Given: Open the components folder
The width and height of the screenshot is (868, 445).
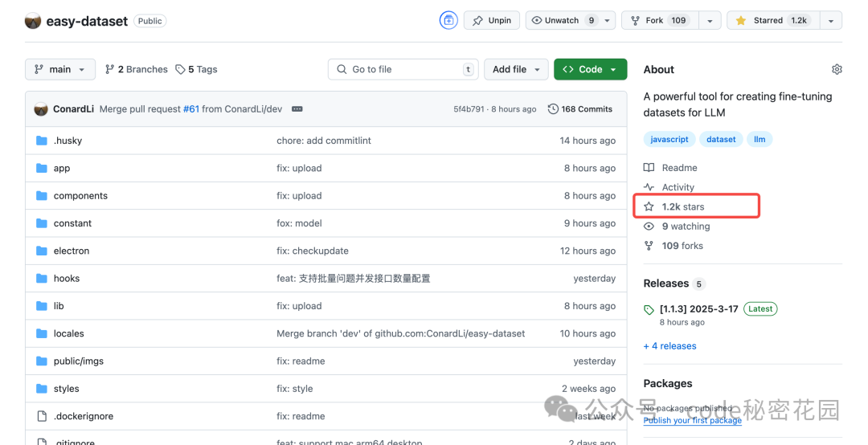Looking at the screenshot, I should 80,196.
